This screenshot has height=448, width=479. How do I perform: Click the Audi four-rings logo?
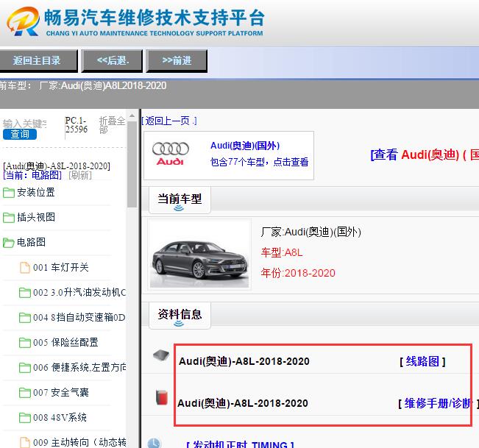(171, 154)
